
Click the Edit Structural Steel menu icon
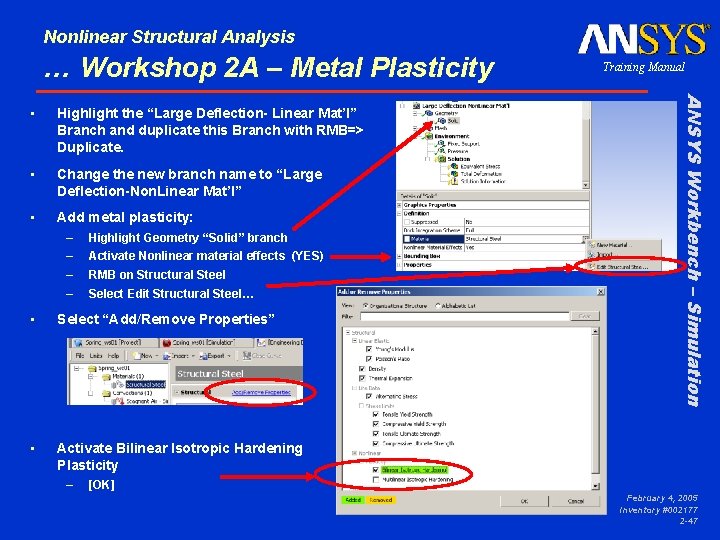click(593, 266)
